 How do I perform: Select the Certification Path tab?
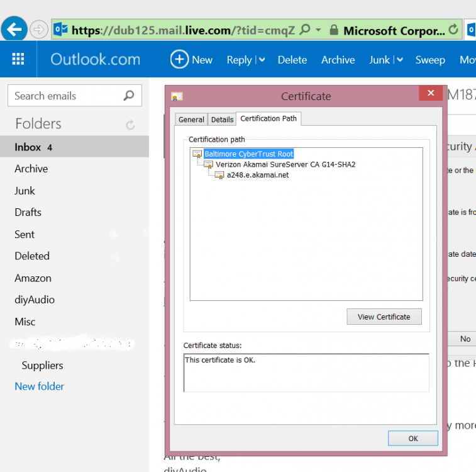click(x=268, y=118)
